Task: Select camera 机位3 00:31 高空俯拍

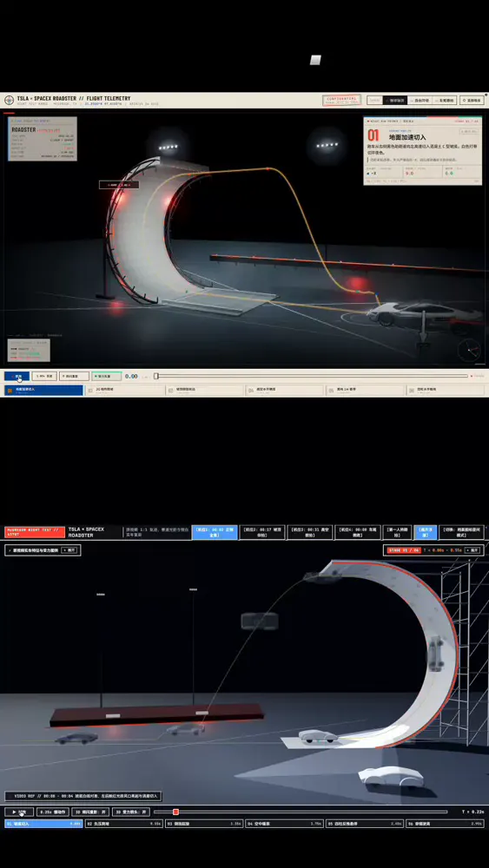Action: tap(310, 533)
